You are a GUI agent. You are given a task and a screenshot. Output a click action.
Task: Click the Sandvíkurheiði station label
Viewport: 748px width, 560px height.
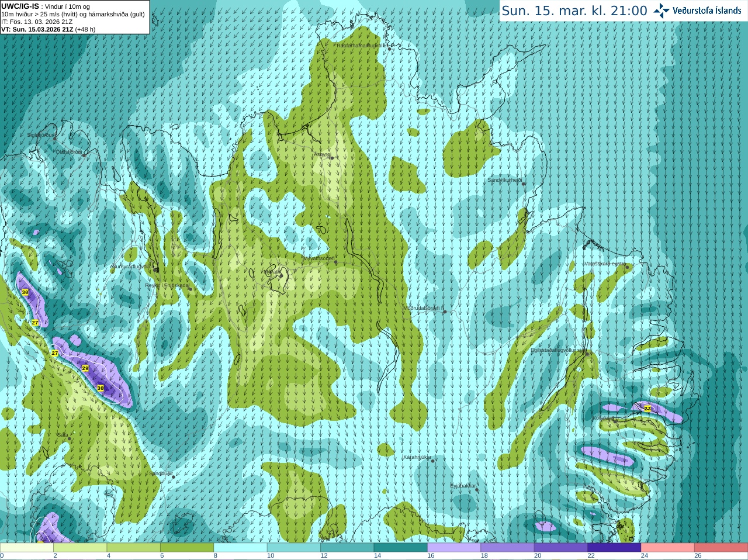505,180
